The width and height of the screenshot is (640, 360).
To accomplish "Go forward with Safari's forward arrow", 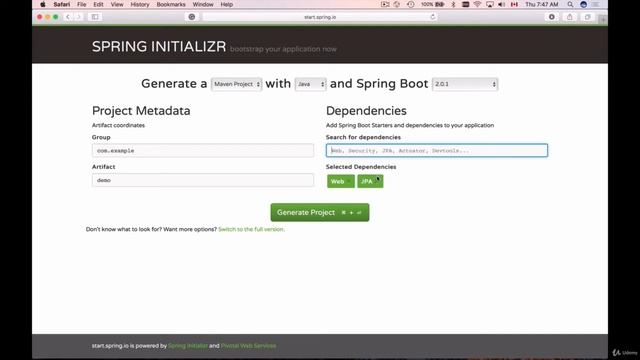I will 78,17.
